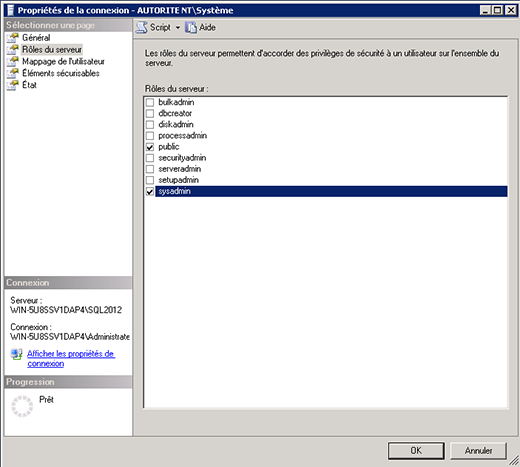
Task: Click the Mappage de l'utilisateur icon
Action: 13,62
